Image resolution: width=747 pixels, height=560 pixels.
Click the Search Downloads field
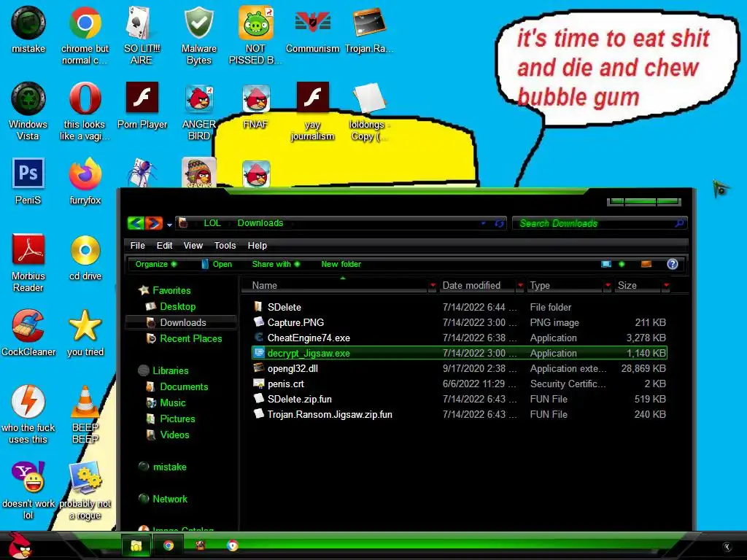coord(600,223)
